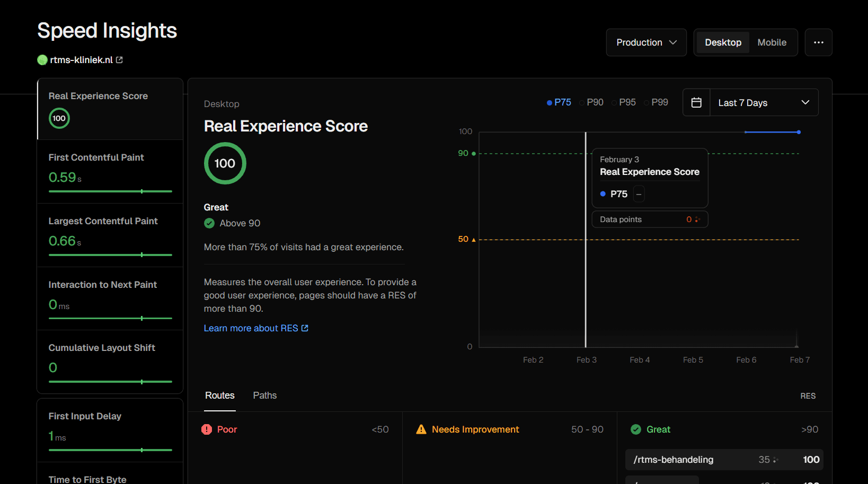Click the Needs Improvement triangle icon
The height and width of the screenshot is (484, 868).
tap(421, 429)
